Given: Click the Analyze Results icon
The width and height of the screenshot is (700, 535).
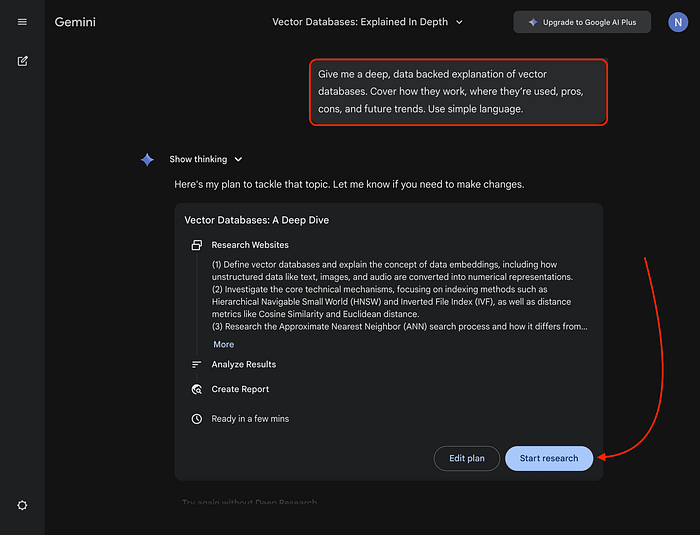Looking at the screenshot, I should (197, 365).
